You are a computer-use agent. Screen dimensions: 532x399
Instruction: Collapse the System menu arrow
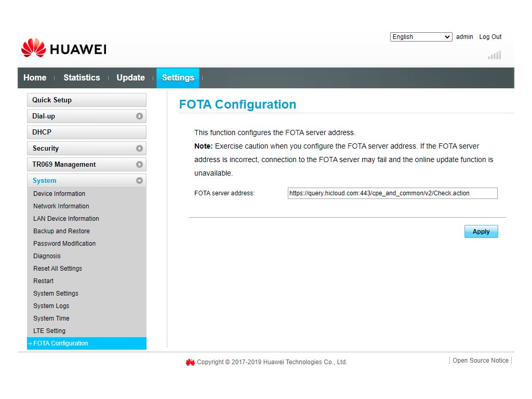coord(139,180)
